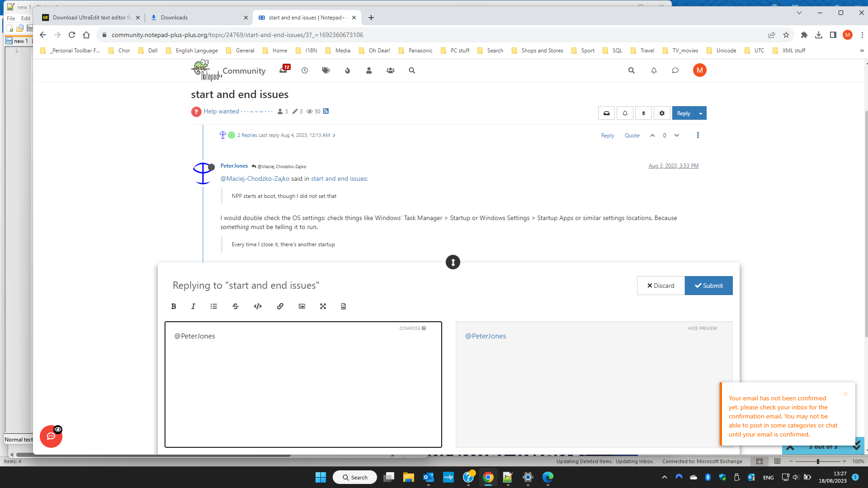Open a new browser tab
Screen dimensions: 868x488
(371, 18)
